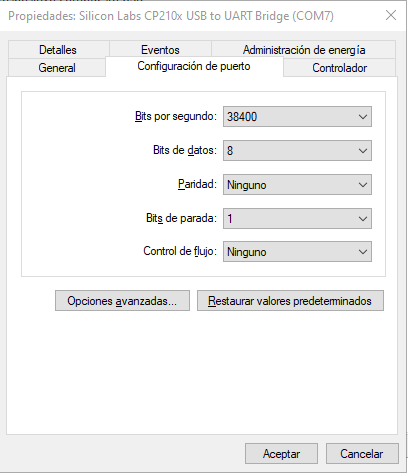Click Restaurar valores predeterminados

pos(290,301)
